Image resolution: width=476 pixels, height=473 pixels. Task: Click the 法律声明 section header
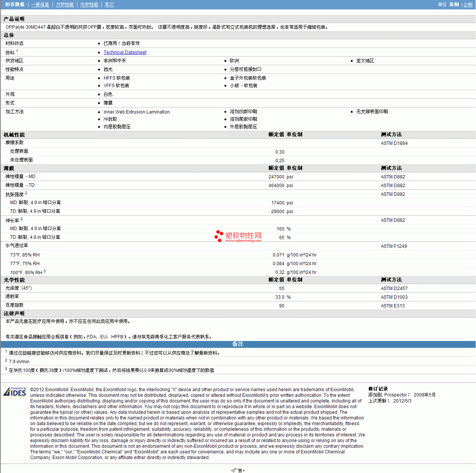click(x=14, y=313)
